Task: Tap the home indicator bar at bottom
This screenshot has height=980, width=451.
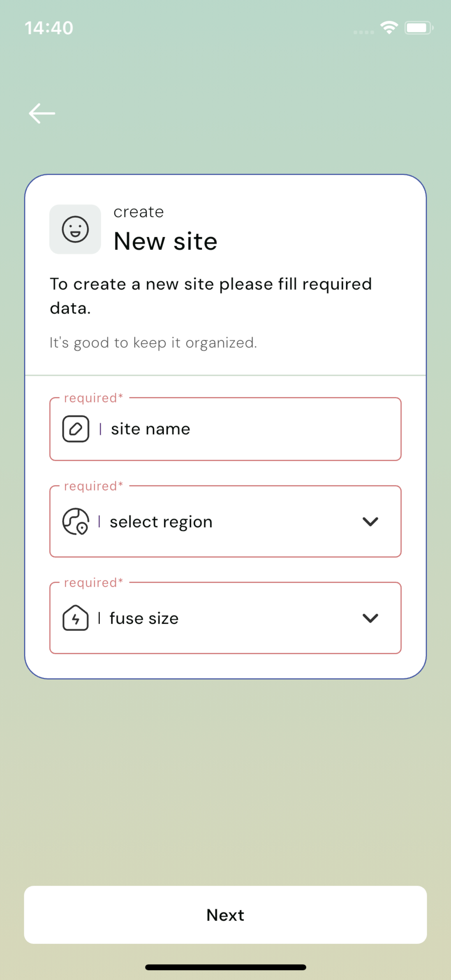Action: coord(225,967)
